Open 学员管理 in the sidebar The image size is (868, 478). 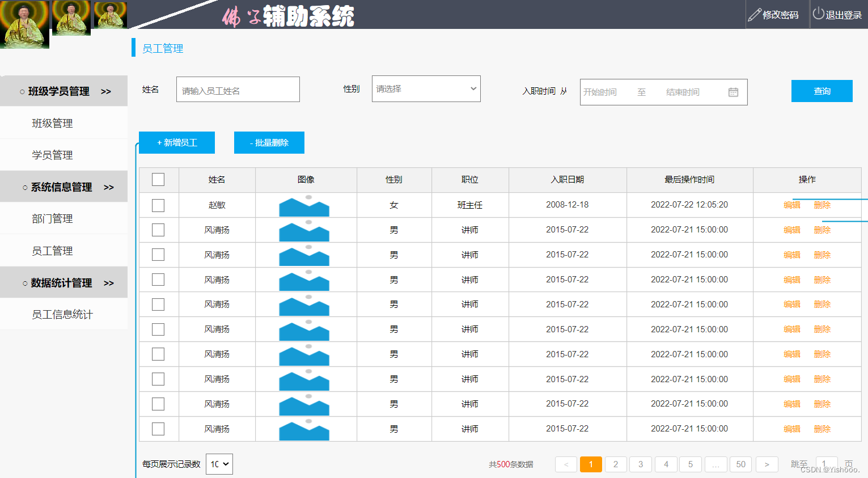pyautogui.click(x=52, y=155)
